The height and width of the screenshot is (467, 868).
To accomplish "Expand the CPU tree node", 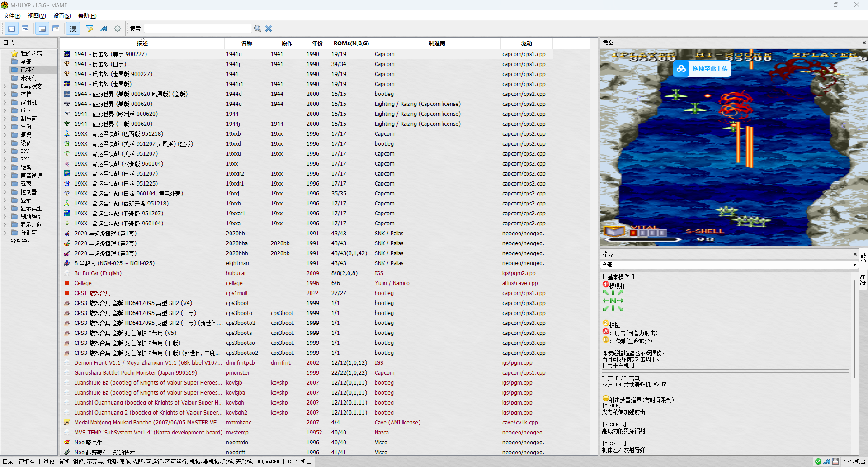I will [x=5, y=151].
